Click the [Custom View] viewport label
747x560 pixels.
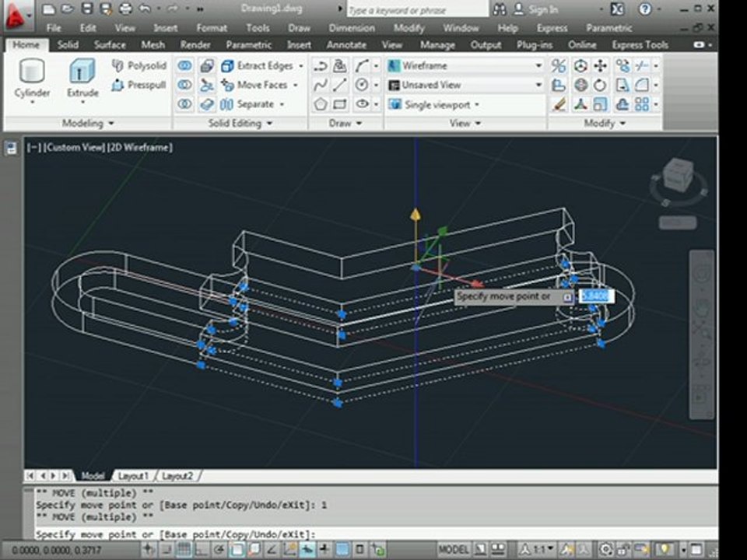74,148
